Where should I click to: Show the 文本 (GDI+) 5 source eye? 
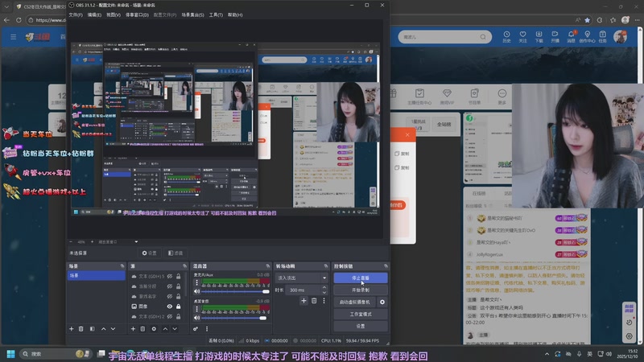pyautogui.click(x=170, y=276)
